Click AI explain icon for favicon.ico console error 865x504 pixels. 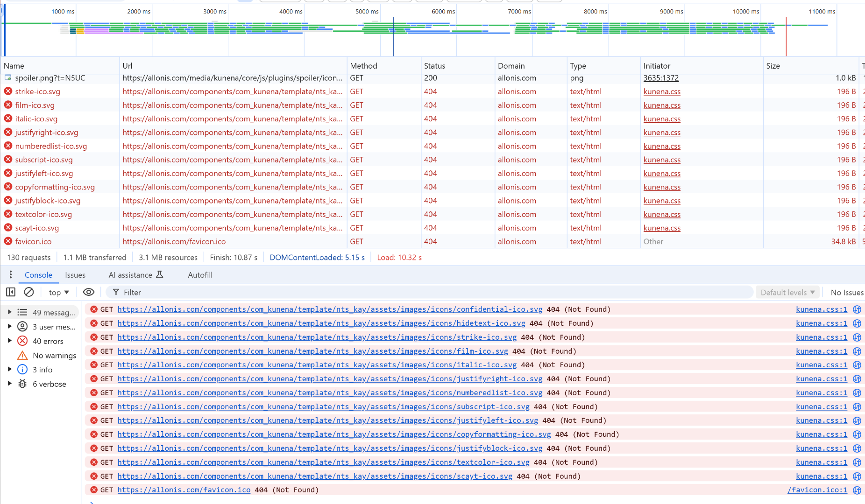click(x=857, y=490)
